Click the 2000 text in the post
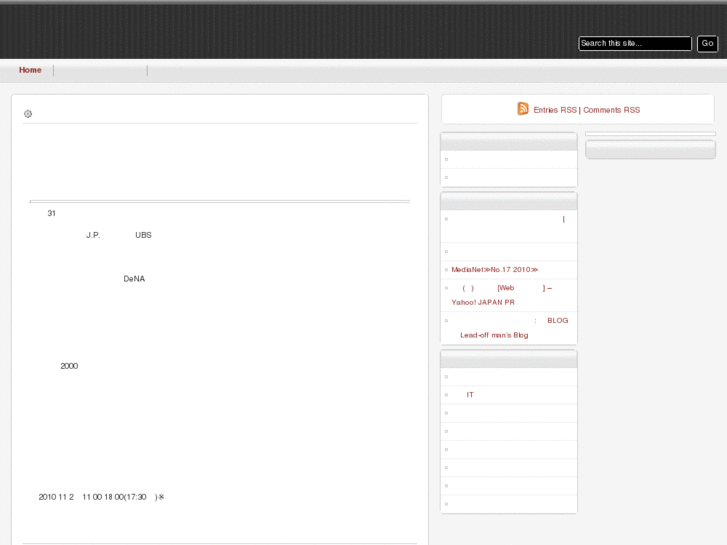This screenshot has height=545, width=727. pos(69,366)
